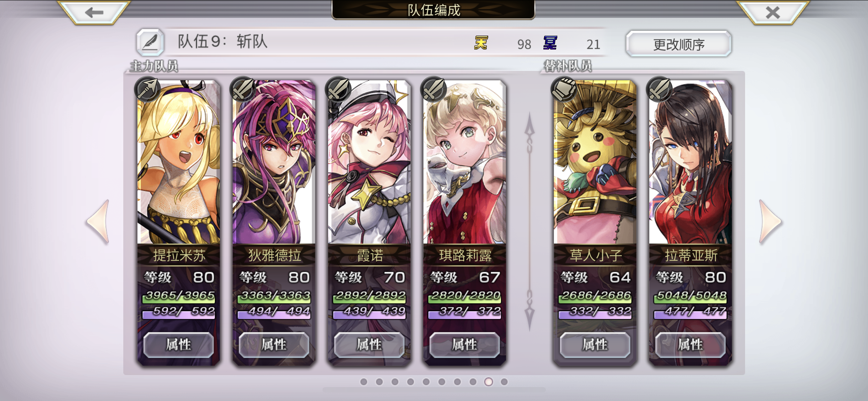The height and width of the screenshot is (401, 868).
Task: Open 属性 for 拉蒂亚斯
Action: (x=690, y=345)
